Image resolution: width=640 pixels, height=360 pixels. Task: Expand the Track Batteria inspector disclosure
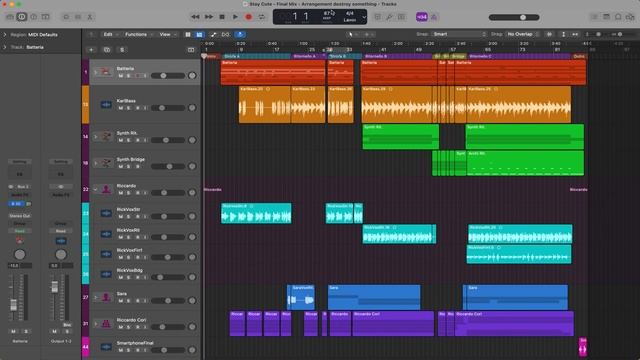[x=5, y=47]
